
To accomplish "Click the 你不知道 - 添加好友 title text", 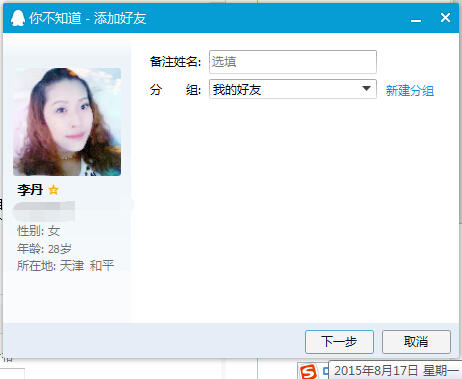I will [88, 18].
